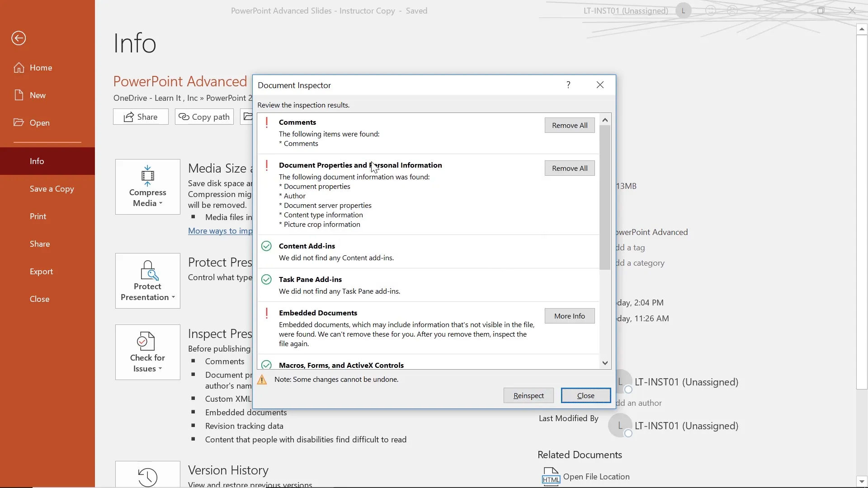Open the Print page
Screen dimensions: 868x488
click(47, 216)
